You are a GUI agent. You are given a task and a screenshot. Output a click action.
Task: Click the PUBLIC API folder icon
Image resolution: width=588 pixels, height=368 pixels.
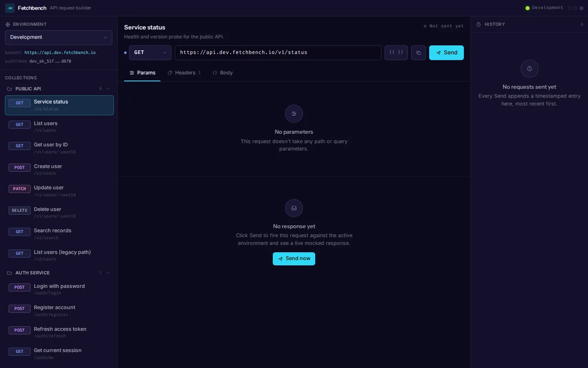click(x=9, y=89)
